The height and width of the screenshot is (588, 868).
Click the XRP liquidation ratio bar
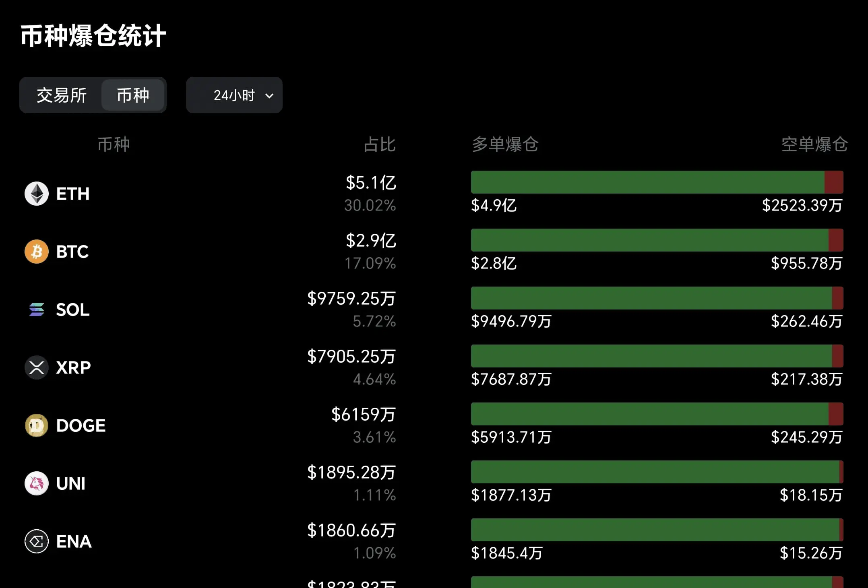tap(657, 356)
